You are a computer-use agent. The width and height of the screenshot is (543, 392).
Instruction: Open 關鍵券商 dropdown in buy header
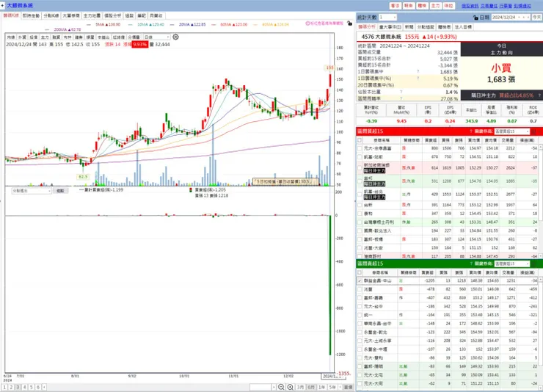[x=512, y=131]
